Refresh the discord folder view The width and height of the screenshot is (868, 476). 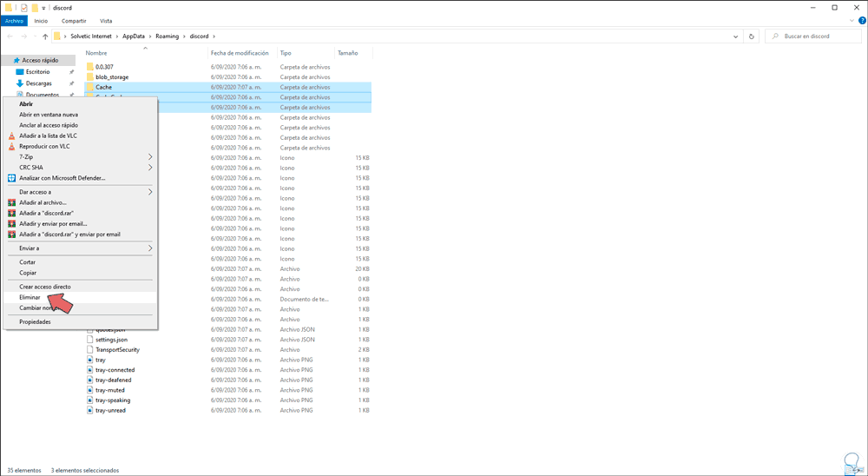coord(751,36)
